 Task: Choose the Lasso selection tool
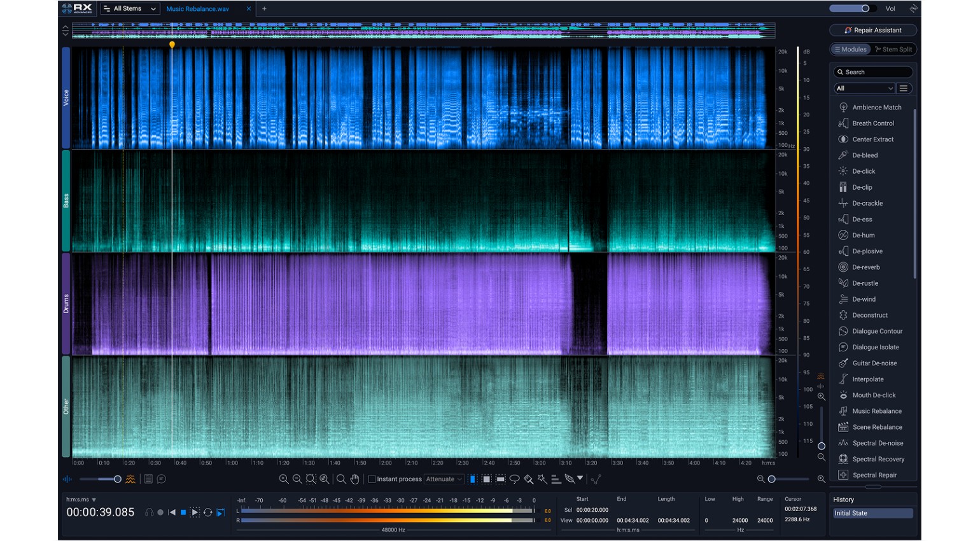point(513,479)
